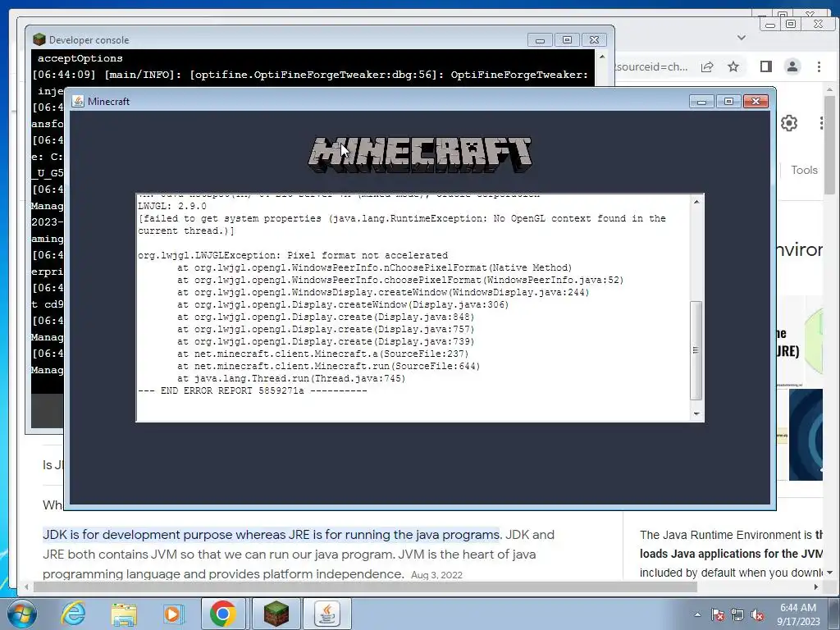Click 'Display.createWindow' stack trace line

tap(343, 304)
